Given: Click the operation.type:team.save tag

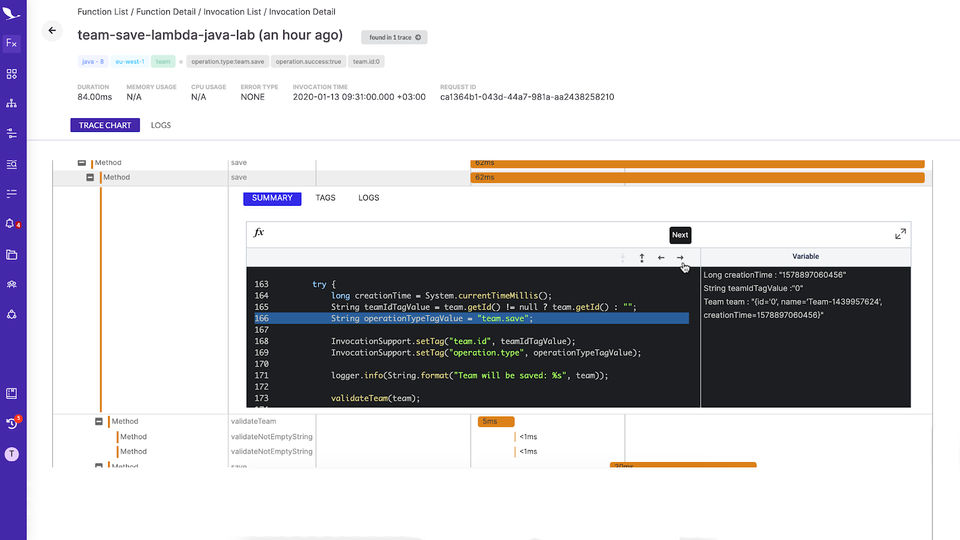Looking at the screenshot, I should (228, 61).
